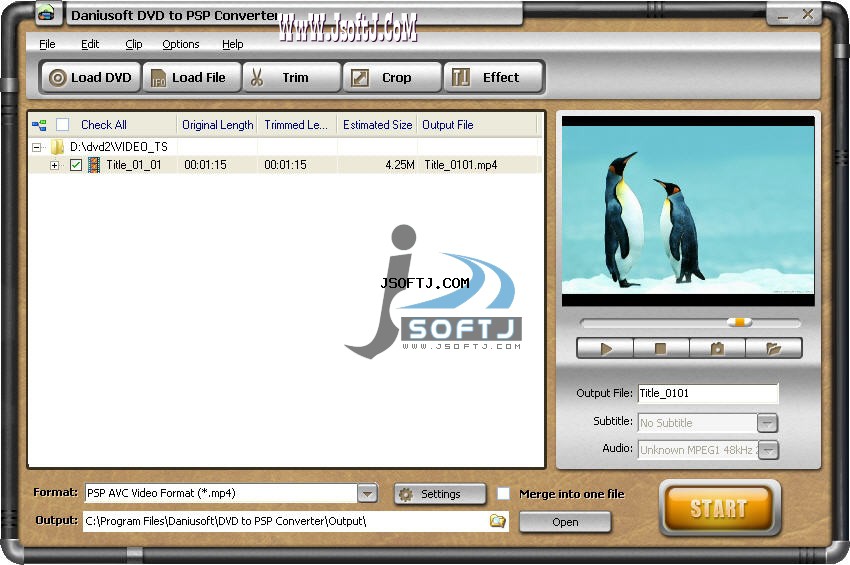850x565 pixels.
Task: Click the Output path field
Action: click(x=295, y=521)
